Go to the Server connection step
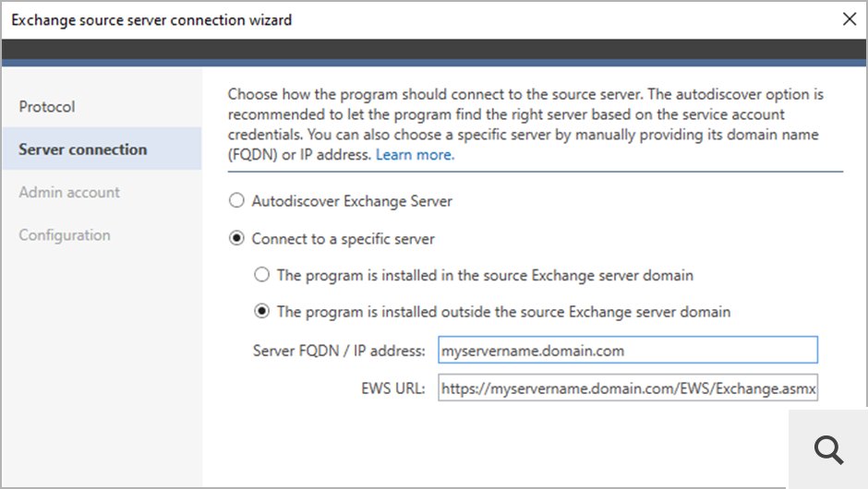This screenshot has height=489, width=868. click(x=83, y=149)
